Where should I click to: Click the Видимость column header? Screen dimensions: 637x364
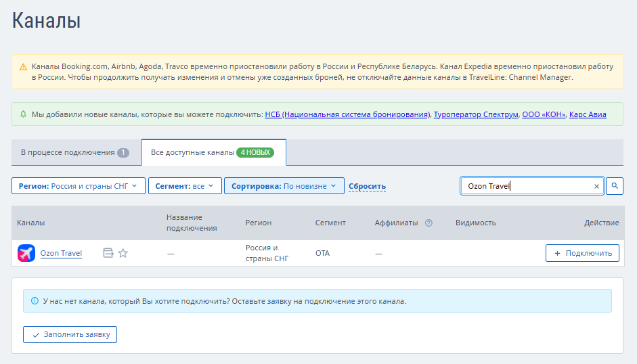point(476,223)
